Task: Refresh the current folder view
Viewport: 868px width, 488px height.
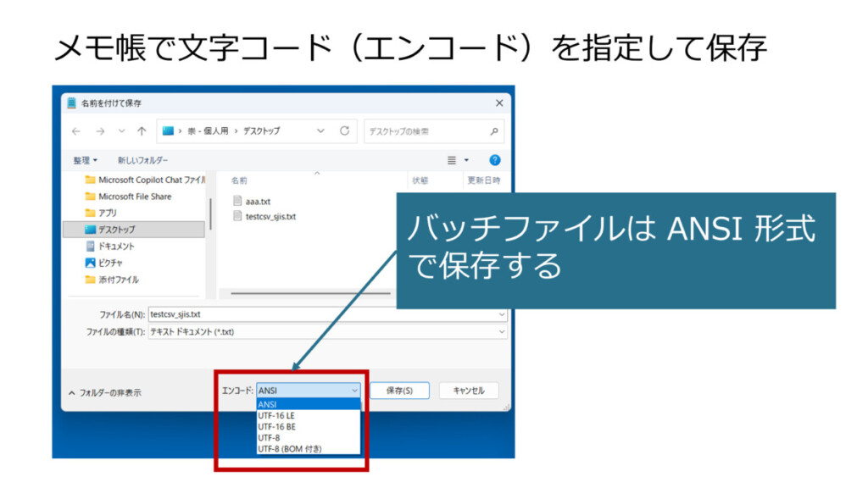Action: (344, 131)
